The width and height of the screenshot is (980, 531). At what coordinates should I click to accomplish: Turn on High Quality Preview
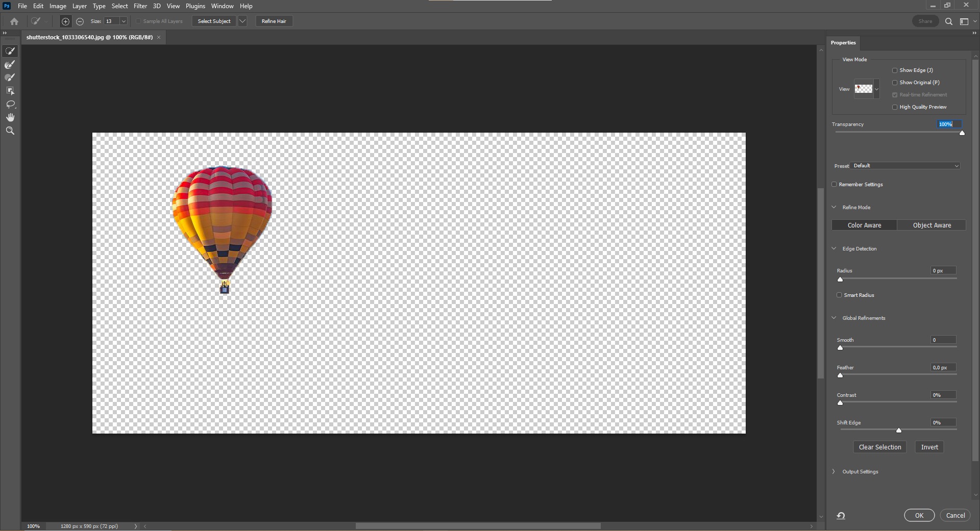pyautogui.click(x=895, y=107)
